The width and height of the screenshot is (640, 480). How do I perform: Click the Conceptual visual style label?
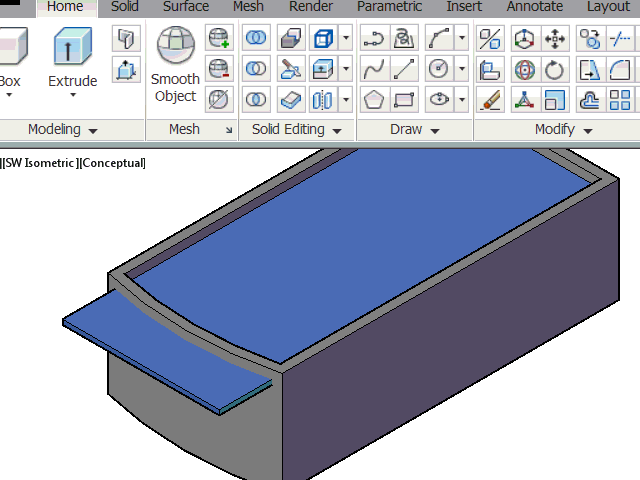[x=111, y=163]
